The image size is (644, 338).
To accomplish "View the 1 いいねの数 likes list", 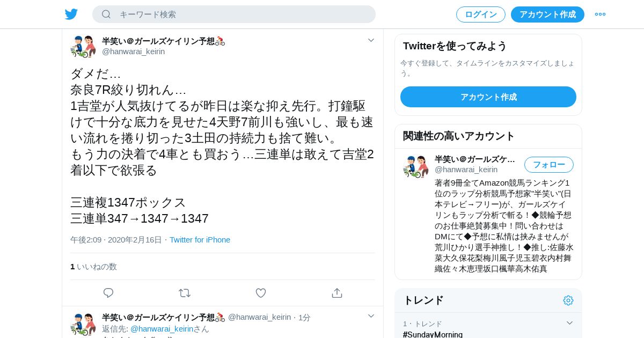I will click(x=93, y=267).
